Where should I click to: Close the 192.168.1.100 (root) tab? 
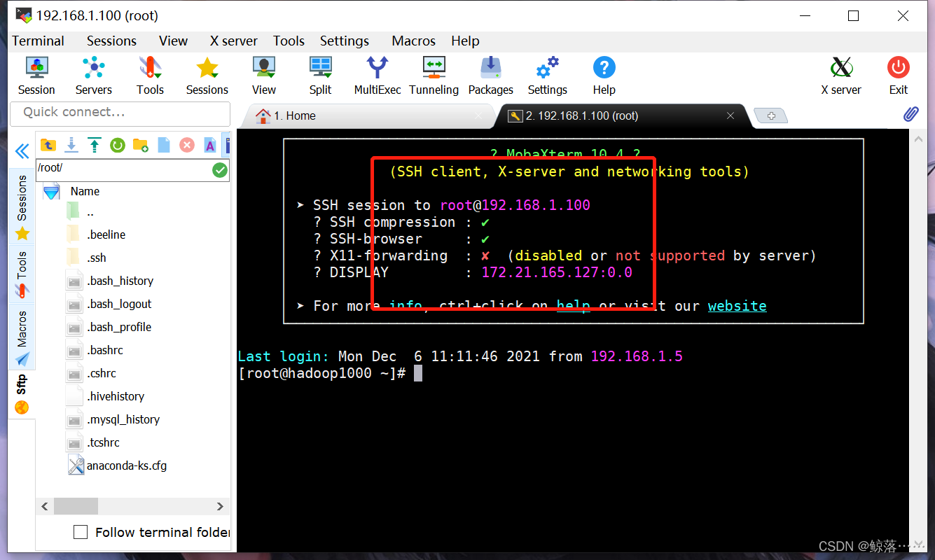(x=730, y=115)
